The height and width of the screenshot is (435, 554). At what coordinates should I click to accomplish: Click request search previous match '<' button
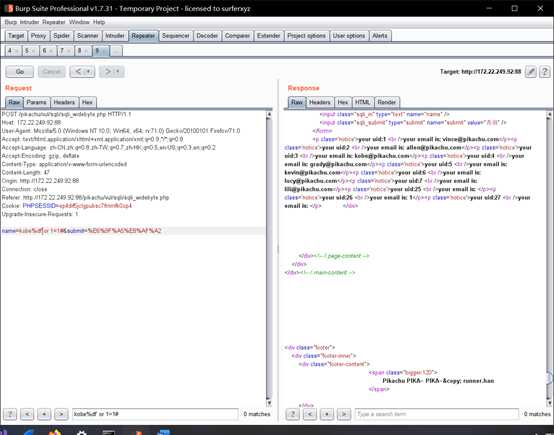pos(27,414)
